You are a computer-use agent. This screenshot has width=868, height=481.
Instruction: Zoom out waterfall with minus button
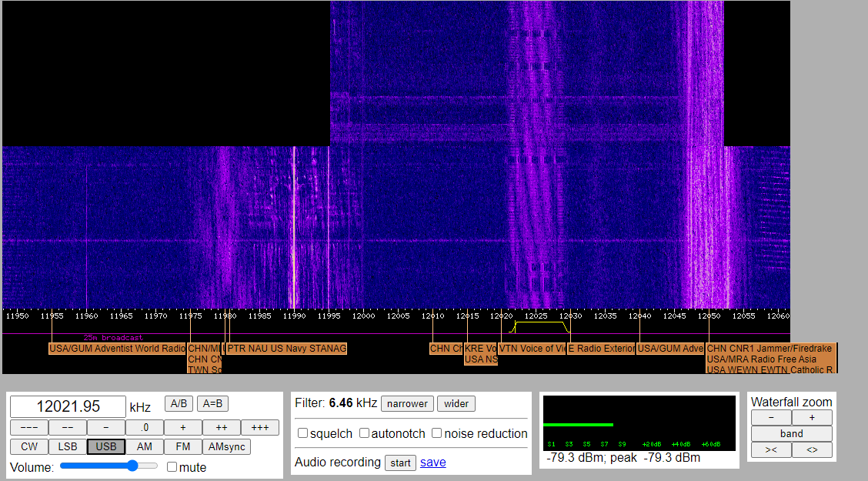point(771,417)
